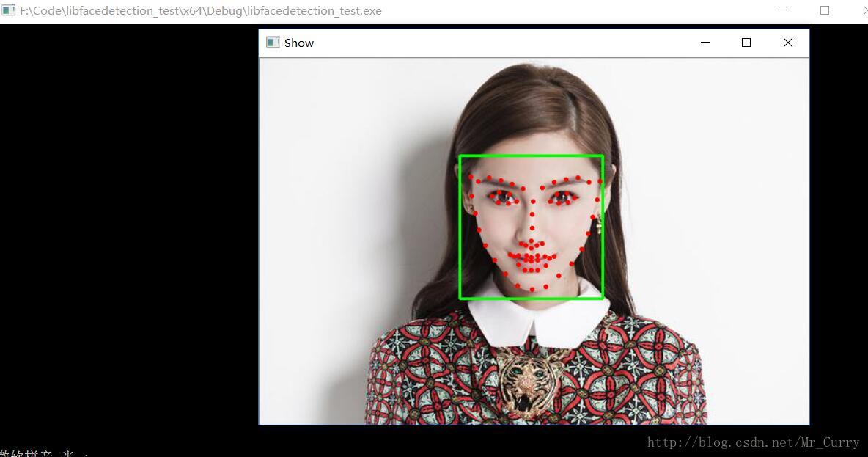
Task: Close the Show window
Action: pyautogui.click(x=788, y=43)
